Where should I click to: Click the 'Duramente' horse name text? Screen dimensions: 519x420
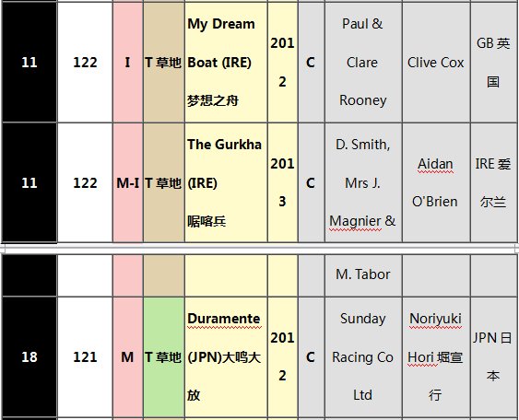224,319
